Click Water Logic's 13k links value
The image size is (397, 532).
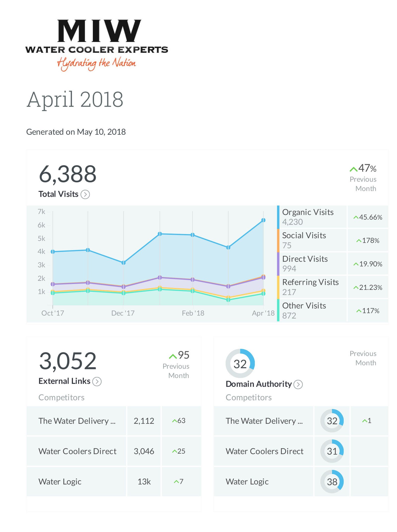144,481
